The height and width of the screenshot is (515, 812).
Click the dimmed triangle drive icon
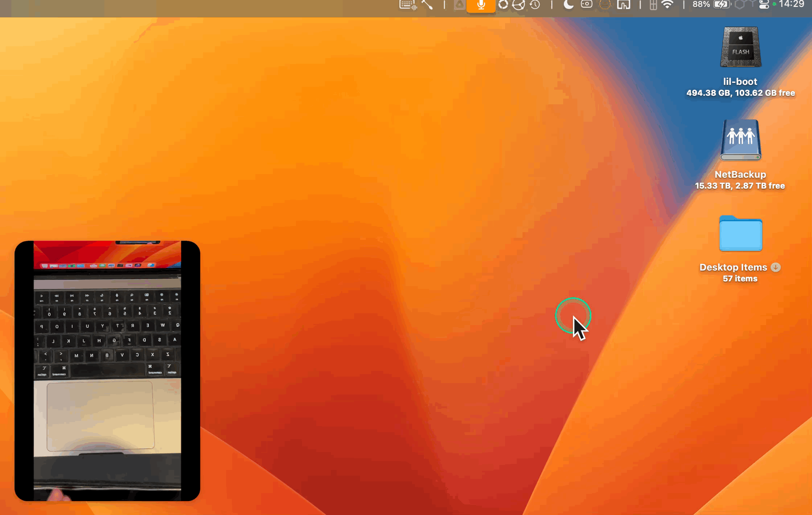tap(460, 5)
